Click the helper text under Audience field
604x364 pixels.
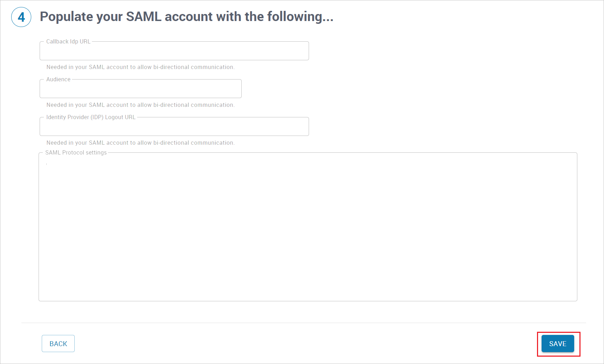[x=140, y=105]
